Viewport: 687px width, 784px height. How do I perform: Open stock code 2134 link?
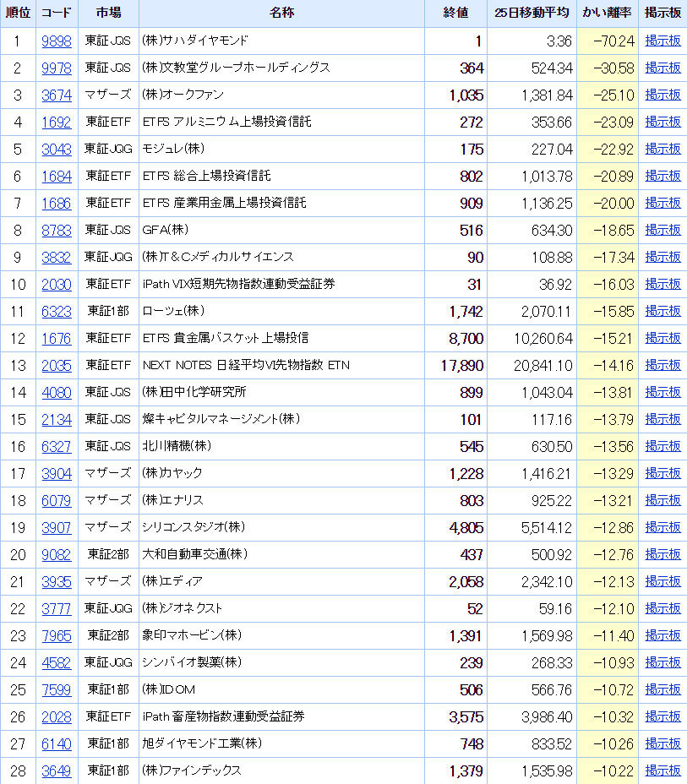pos(57,420)
